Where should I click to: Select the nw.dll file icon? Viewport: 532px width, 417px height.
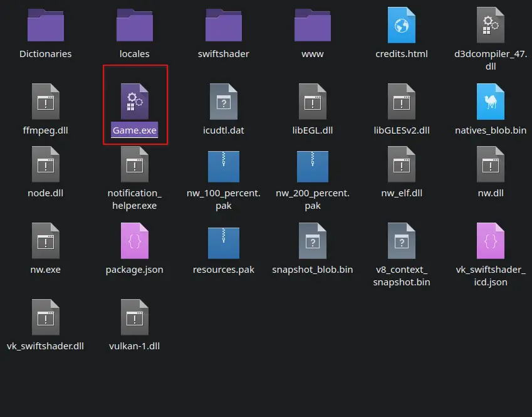pyautogui.click(x=490, y=164)
